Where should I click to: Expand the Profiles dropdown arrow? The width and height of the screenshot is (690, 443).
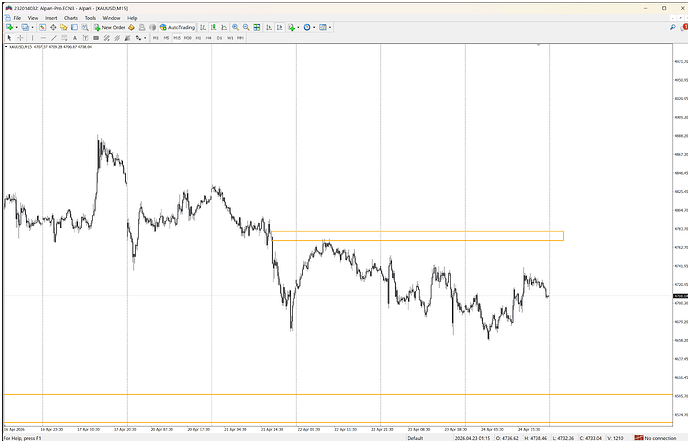tap(32, 27)
